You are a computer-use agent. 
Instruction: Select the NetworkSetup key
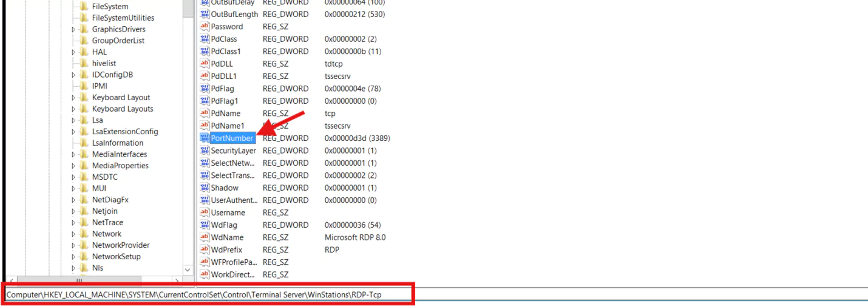(117, 257)
